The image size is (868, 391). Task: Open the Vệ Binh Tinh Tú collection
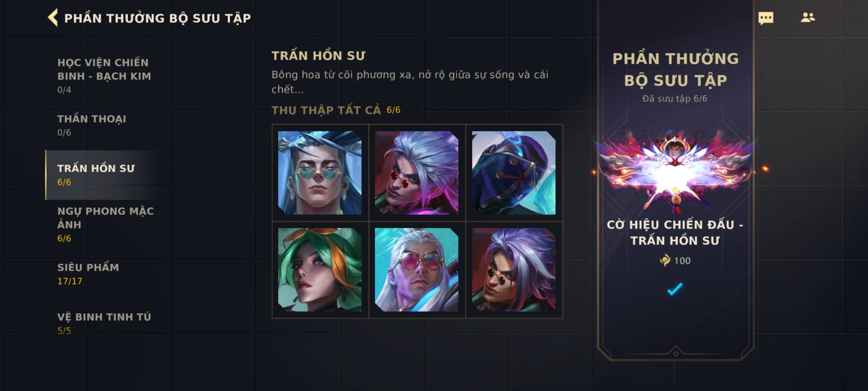104,323
